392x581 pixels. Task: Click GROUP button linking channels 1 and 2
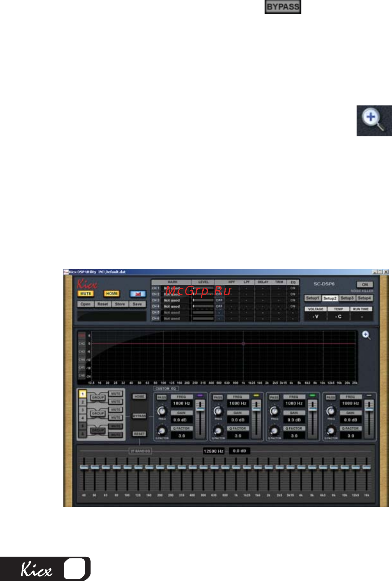(98, 398)
